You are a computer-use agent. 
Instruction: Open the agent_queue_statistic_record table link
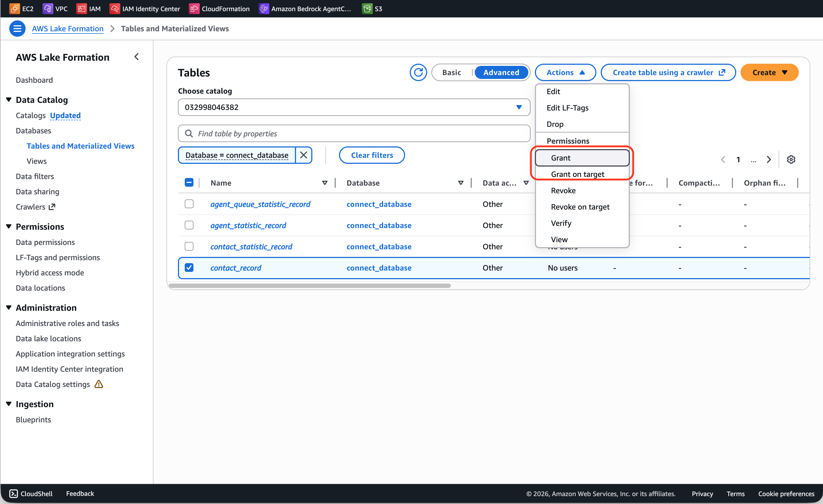[260, 204]
